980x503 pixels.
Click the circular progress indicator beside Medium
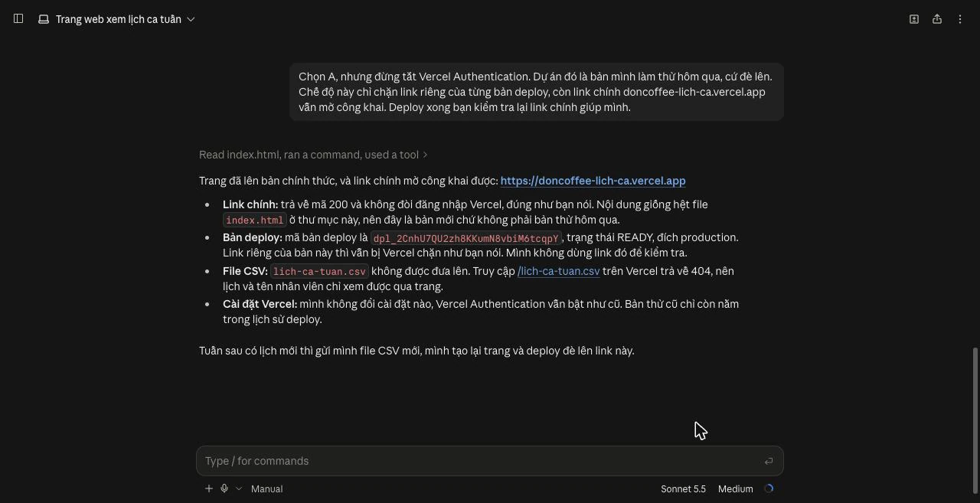769,488
